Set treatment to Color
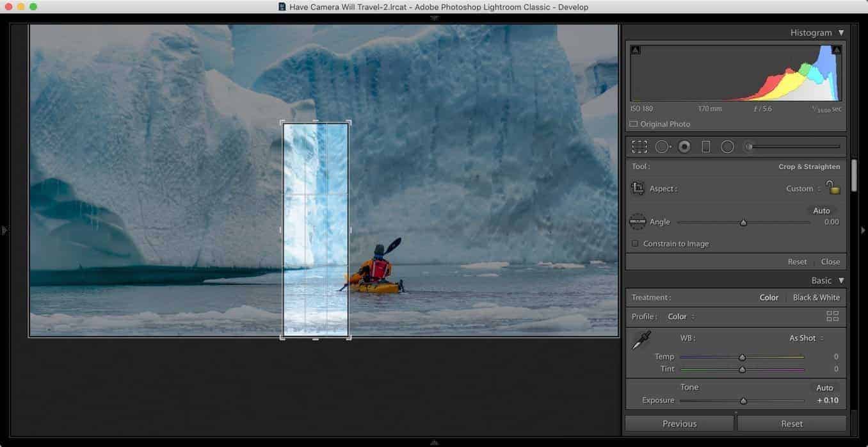This screenshot has width=868, height=447. coord(769,297)
